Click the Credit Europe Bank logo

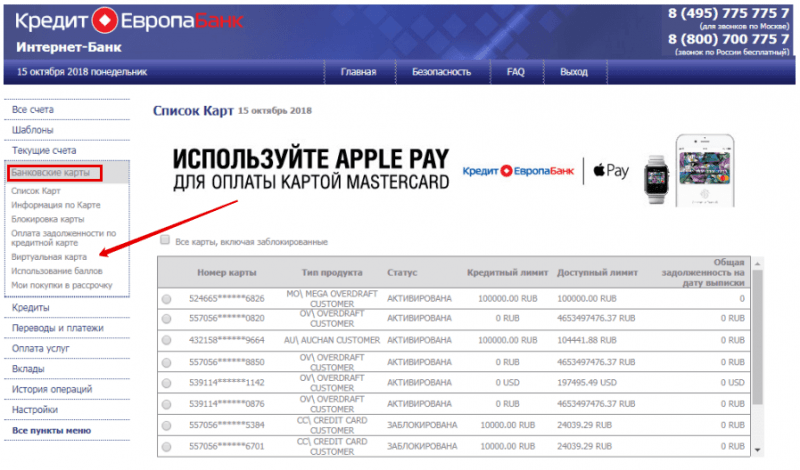pyautogui.click(x=129, y=21)
